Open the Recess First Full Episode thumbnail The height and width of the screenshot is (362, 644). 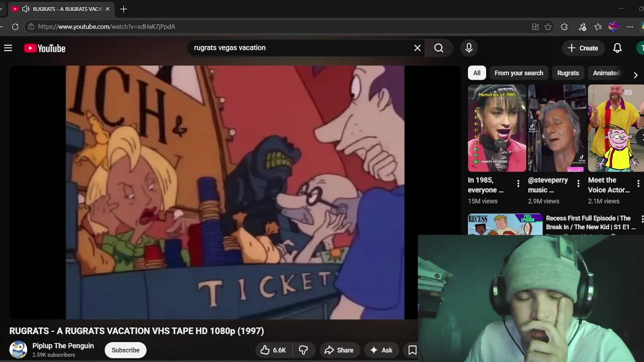point(505,225)
